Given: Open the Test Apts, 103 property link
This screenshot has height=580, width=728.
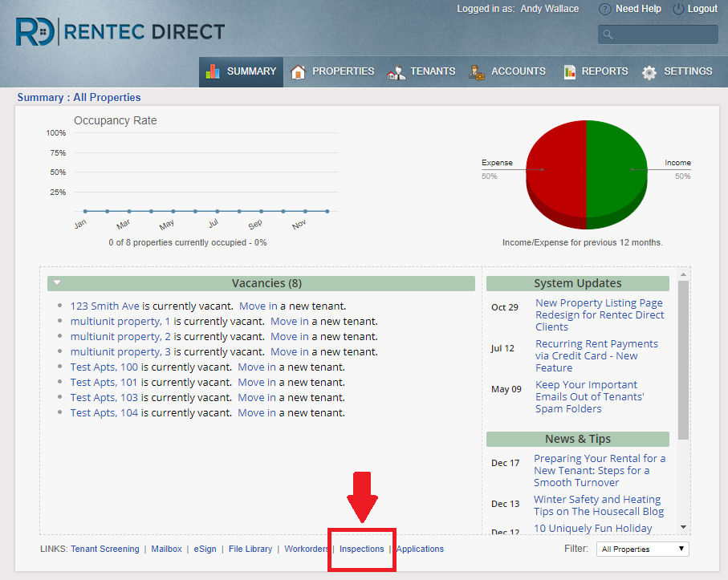Looking at the screenshot, I should (104, 397).
